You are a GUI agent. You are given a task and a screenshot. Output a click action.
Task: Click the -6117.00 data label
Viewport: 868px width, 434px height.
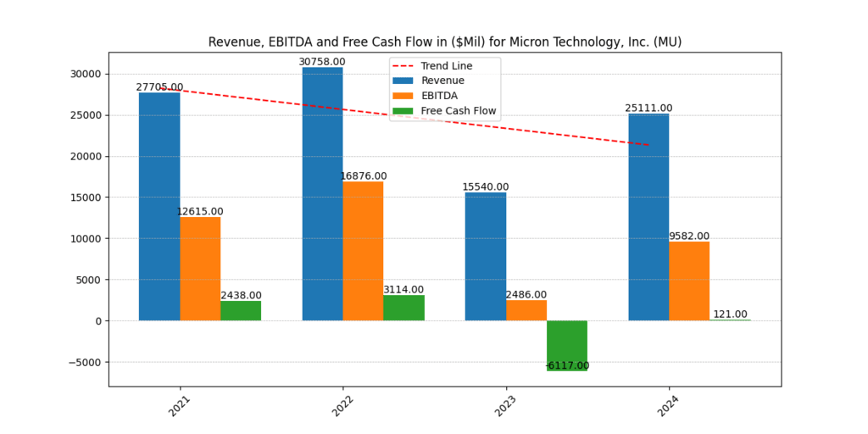(567, 365)
